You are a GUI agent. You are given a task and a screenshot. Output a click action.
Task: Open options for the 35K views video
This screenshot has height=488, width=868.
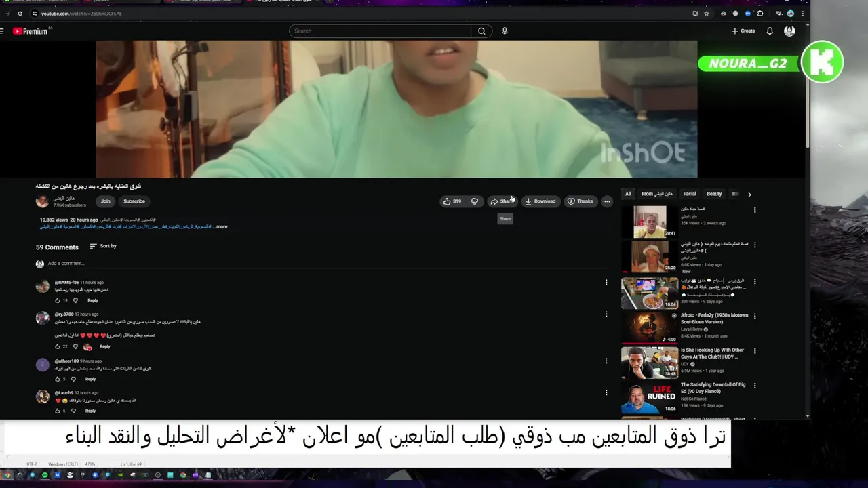tap(755, 210)
